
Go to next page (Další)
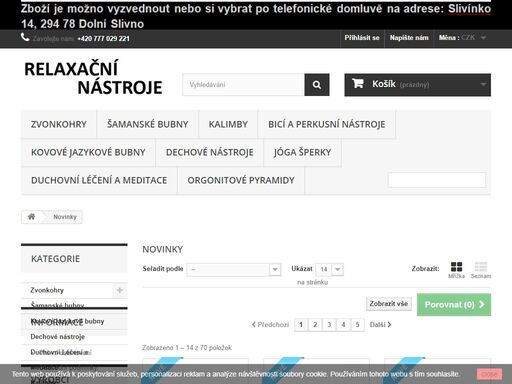click(380, 325)
